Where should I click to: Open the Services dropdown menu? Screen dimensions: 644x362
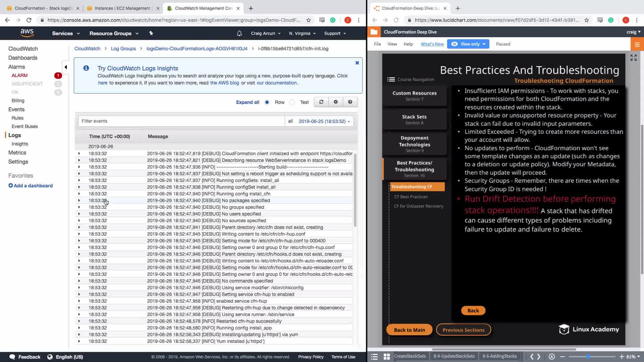tap(66, 33)
